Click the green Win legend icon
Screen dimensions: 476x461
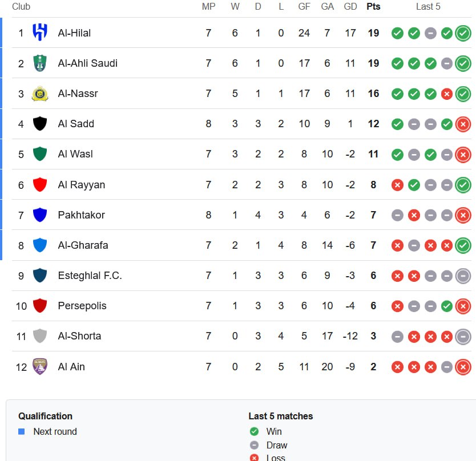pyautogui.click(x=254, y=431)
